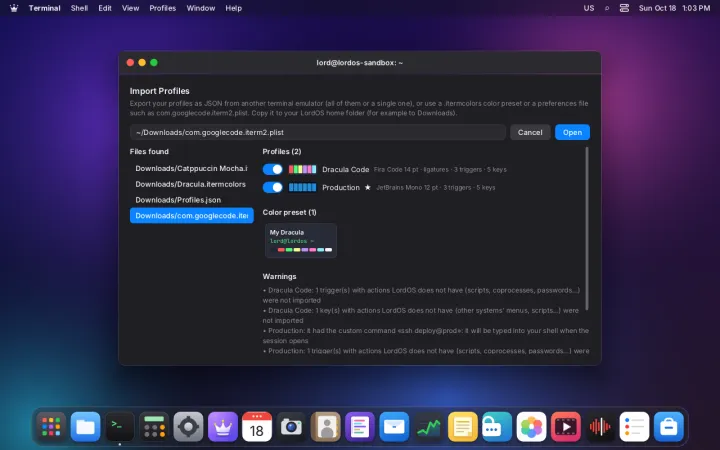Click the Dracula Code profile name
The width and height of the screenshot is (720, 450).
click(x=346, y=169)
